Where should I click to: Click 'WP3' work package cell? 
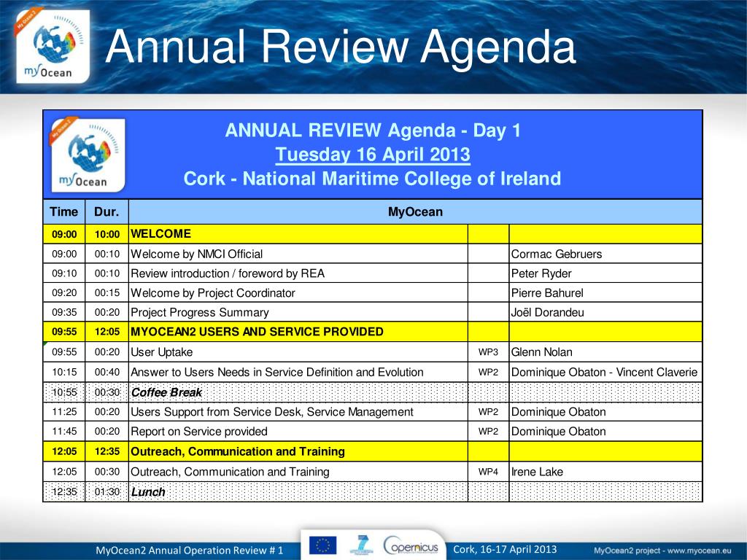[488, 352]
